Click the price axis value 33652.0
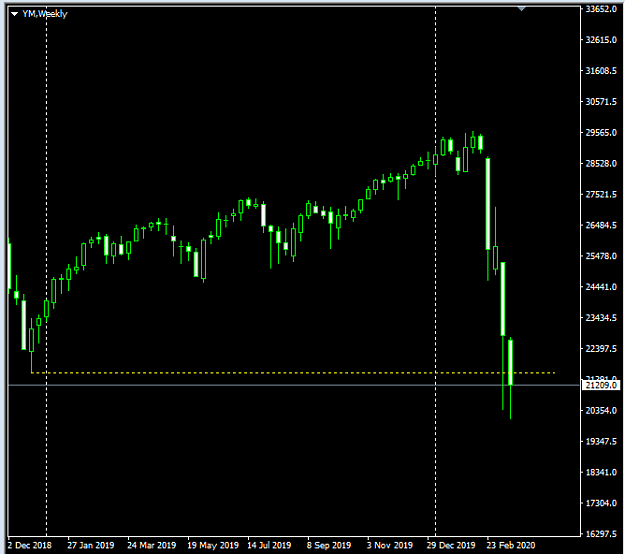 point(601,9)
